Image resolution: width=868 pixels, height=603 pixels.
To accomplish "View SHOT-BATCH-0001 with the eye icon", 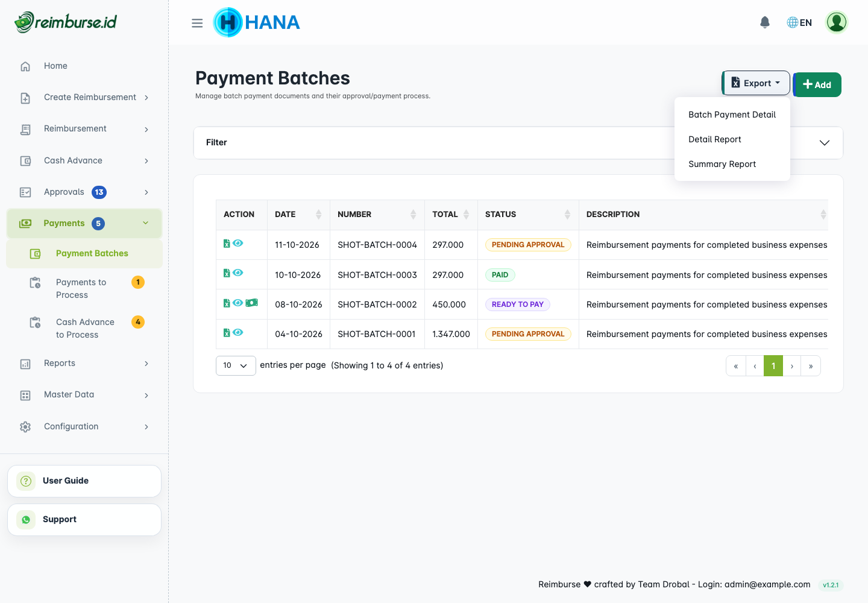I will (x=238, y=332).
